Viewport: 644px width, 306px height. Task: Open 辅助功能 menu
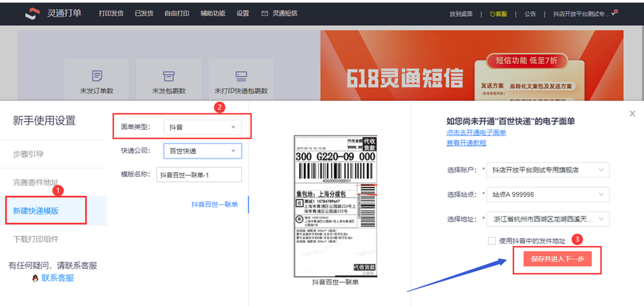(x=213, y=13)
